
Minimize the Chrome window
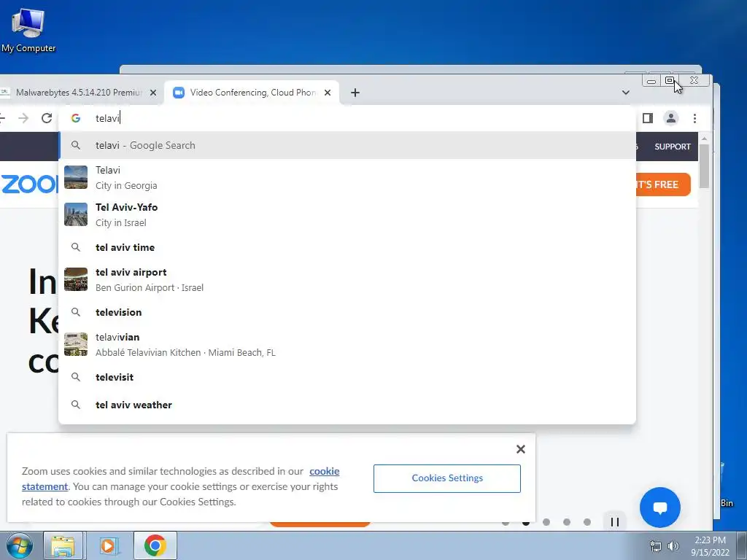(651, 80)
